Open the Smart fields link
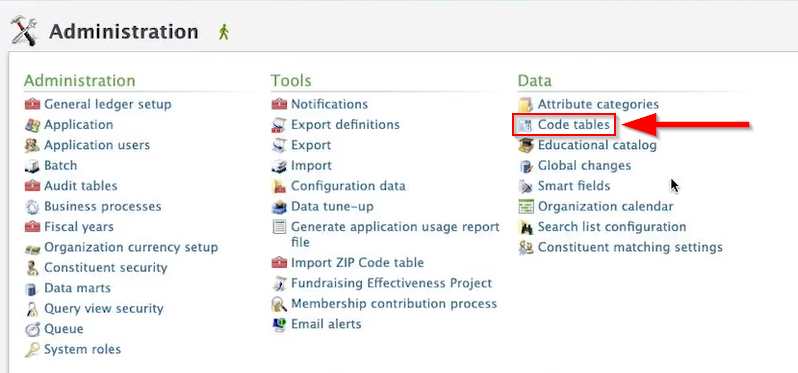 click(x=574, y=186)
